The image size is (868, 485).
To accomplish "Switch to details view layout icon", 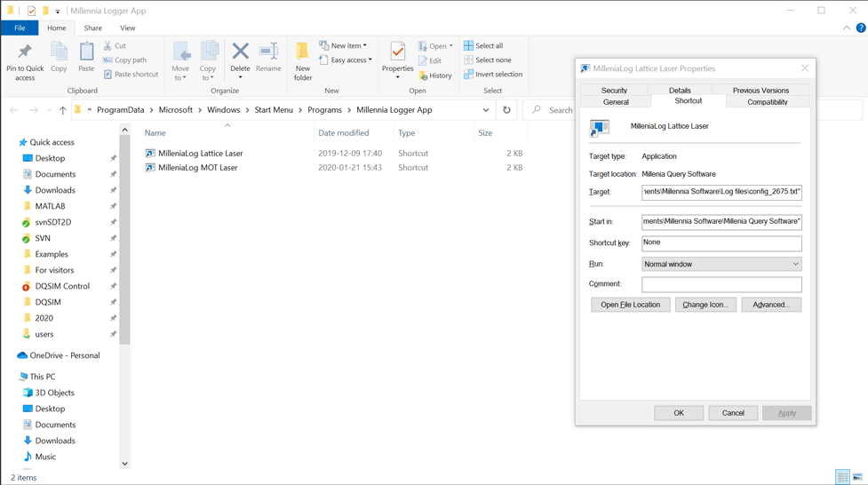I will click(842, 477).
